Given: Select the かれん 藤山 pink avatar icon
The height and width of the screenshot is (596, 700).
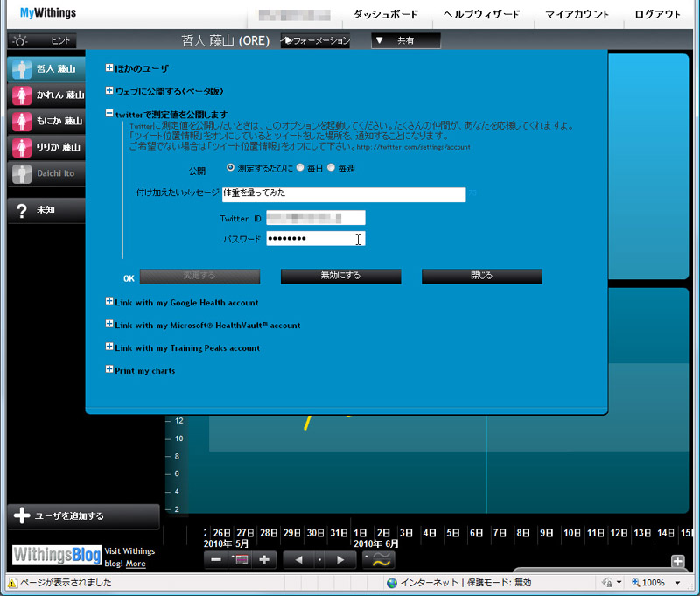Looking at the screenshot, I should 21,95.
